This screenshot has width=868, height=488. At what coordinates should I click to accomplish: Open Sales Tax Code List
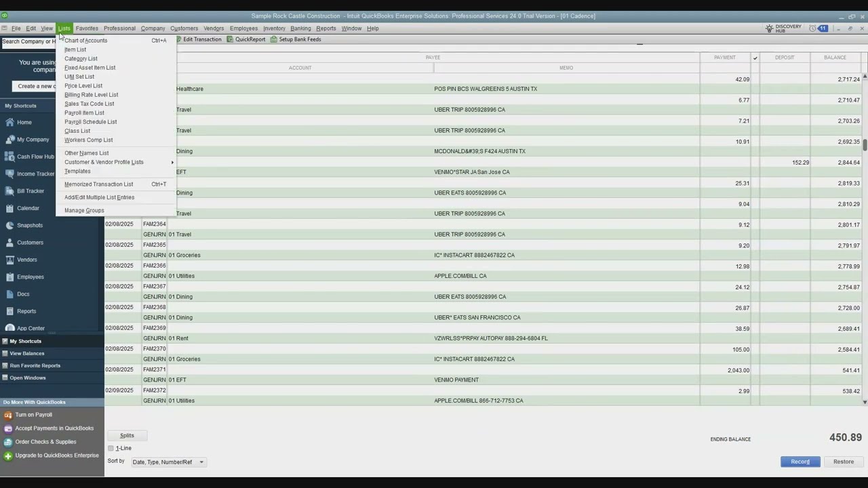coord(116,104)
